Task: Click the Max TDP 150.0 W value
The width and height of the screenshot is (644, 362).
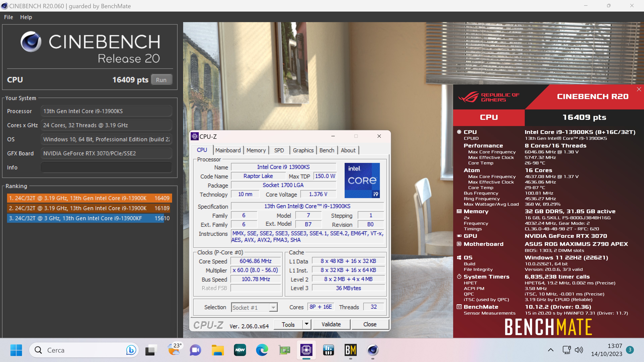Action: (325, 176)
